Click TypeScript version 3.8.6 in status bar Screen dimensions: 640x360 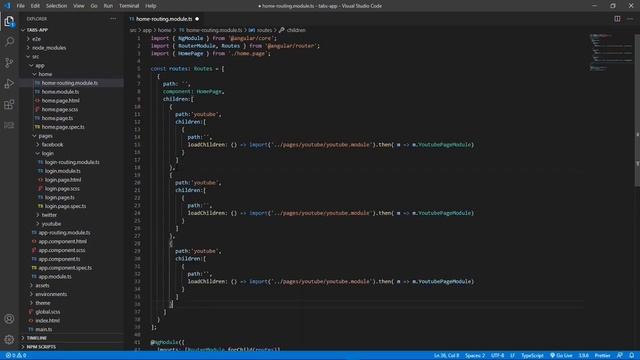(x=584, y=356)
